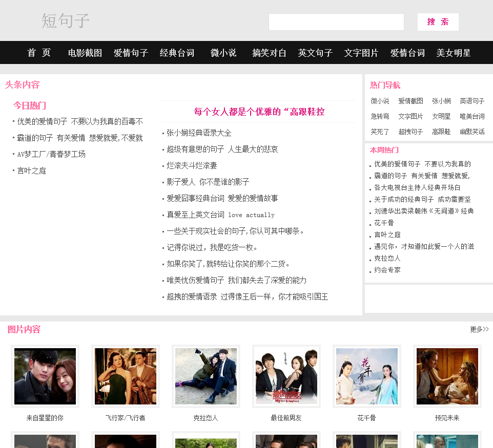Open 如果你笑了,就转给让你笑的那个二货。

coord(228,264)
